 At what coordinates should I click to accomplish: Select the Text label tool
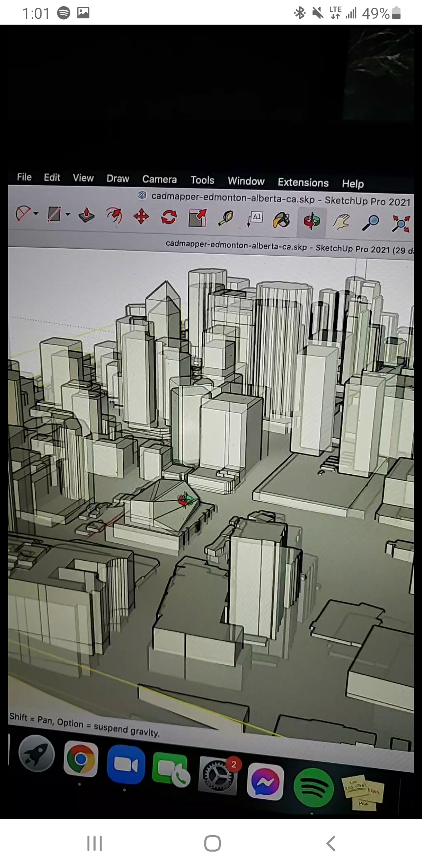tap(255, 219)
